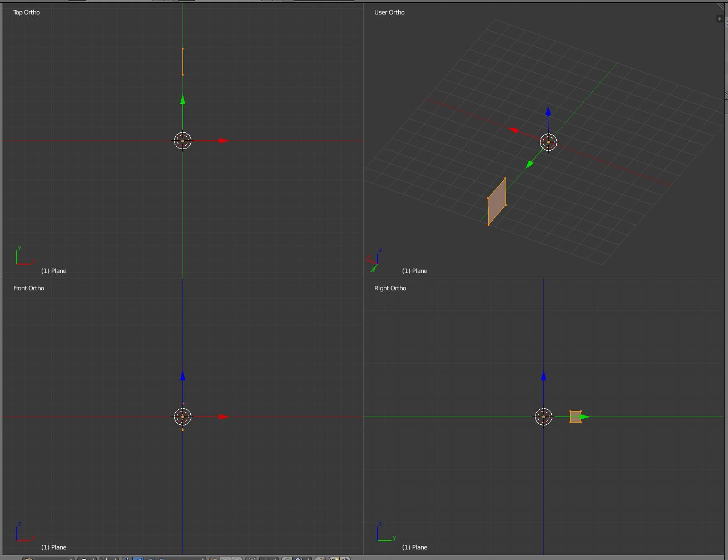Click the 3D cursor in Front Ortho view
728x560 pixels.
182,417
